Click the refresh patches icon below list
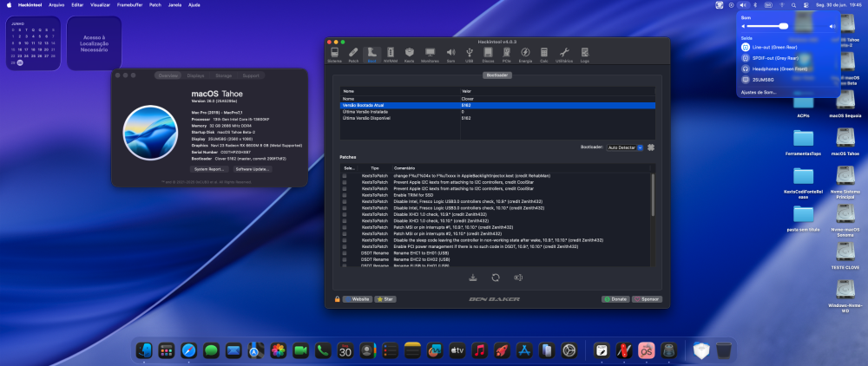The image size is (868, 366). click(x=496, y=278)
